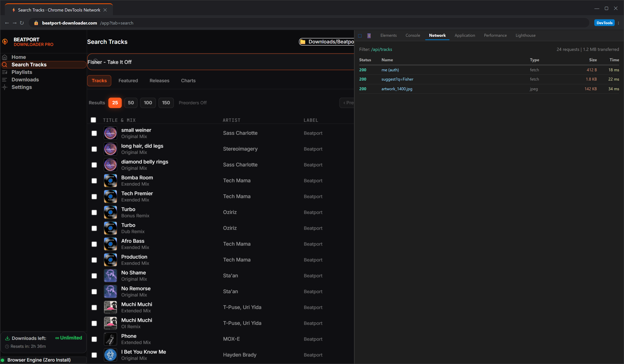
Task: Click the Playlists icon in sidebar
Action: [x=4, y=72]
